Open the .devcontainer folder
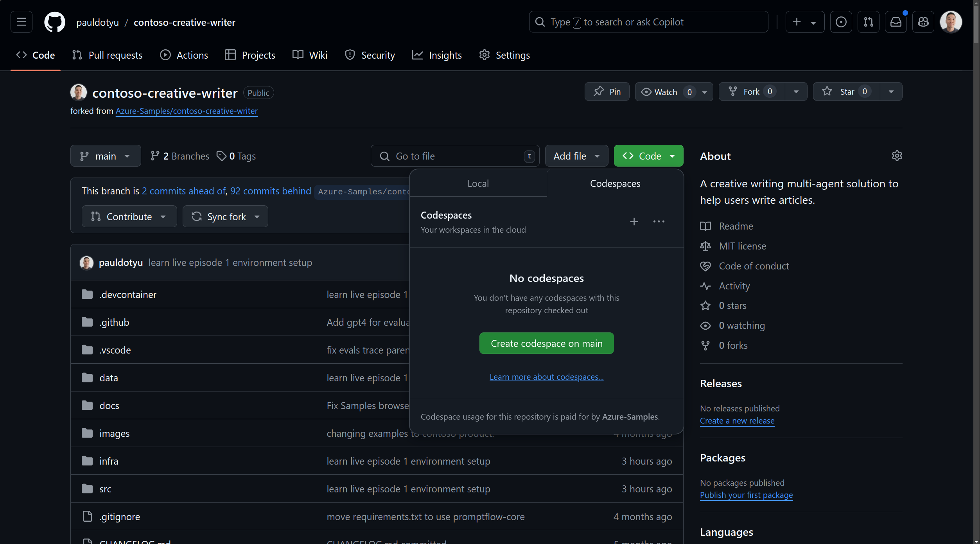980x544 pixels. click(x=128, y=294)
